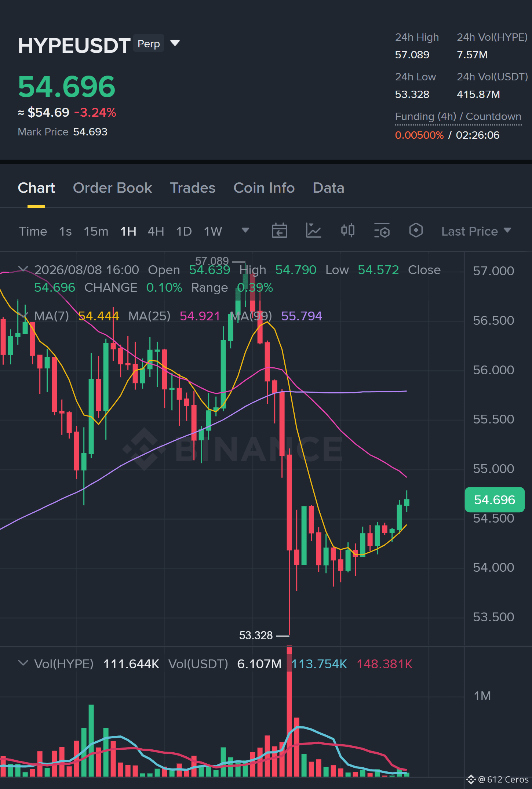Open the technical indicators chart icon
This screenshot has height=789, width=532.
(313, 231)
